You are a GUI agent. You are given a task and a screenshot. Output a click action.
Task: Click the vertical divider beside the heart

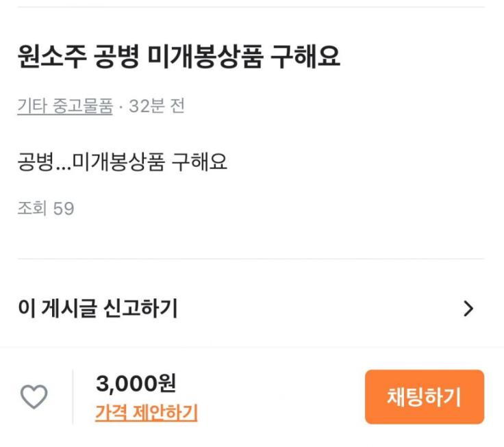tap(73, 397)
